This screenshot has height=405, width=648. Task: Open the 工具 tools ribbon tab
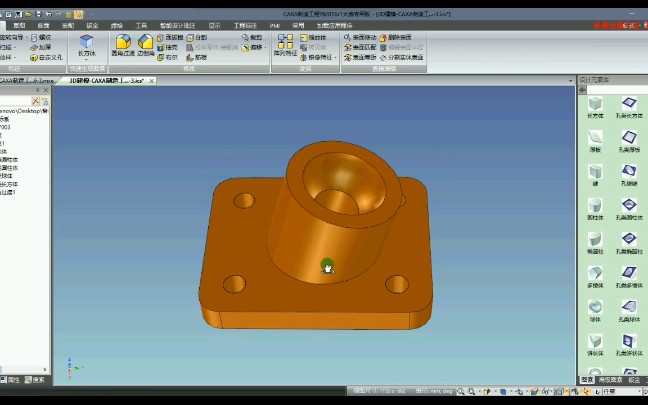141,26
